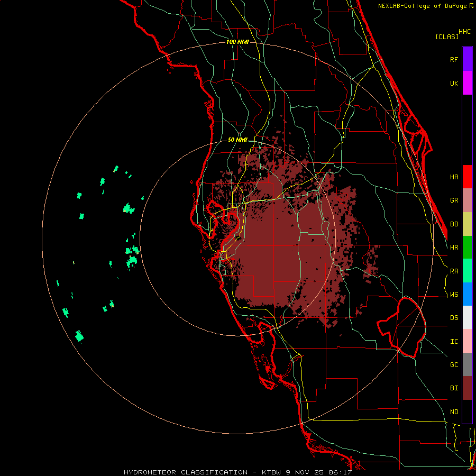The height and width of the screenshot is (476, 476).
Task: Click the HR legend label
Action: pos(454,248)
